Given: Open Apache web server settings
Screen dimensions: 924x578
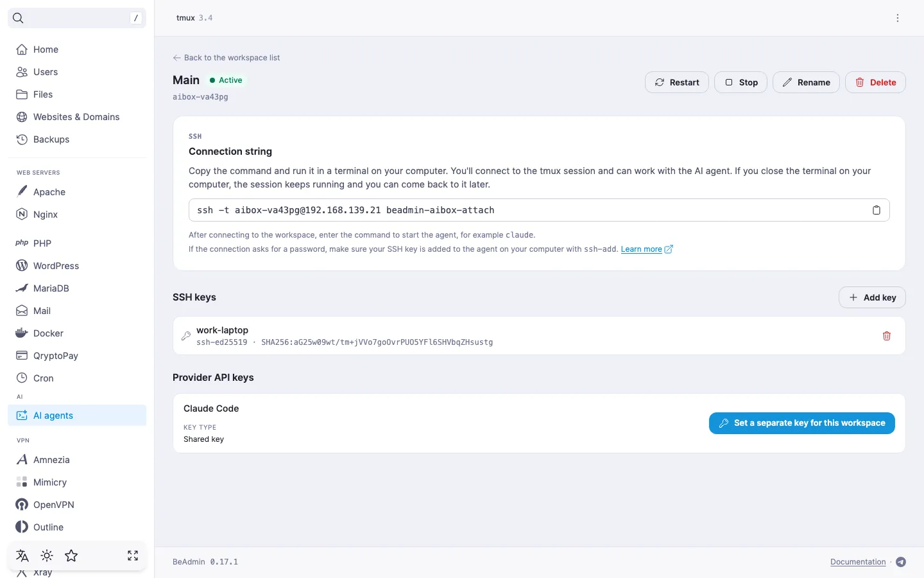Looking at the screenshot, I should click(x=77, y=192).
